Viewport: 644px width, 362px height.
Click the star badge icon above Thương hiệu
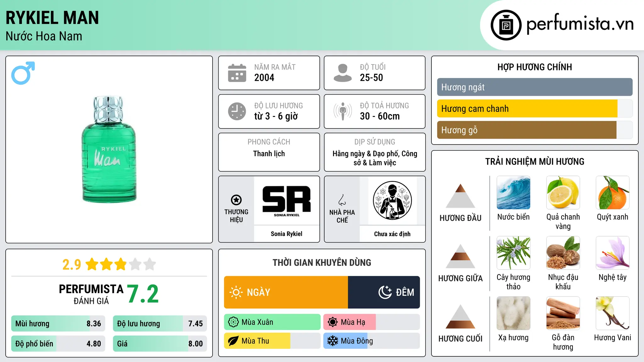click(236, 200)
